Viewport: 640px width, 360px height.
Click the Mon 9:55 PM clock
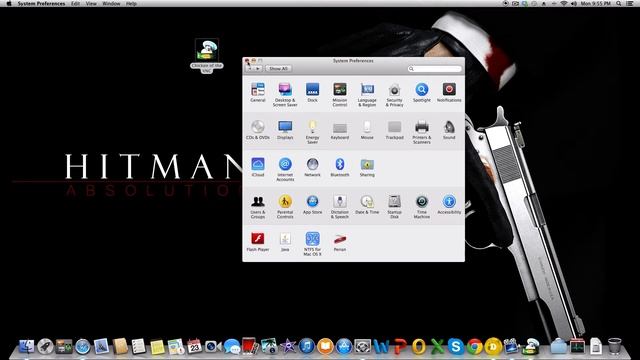coord(596,3)
